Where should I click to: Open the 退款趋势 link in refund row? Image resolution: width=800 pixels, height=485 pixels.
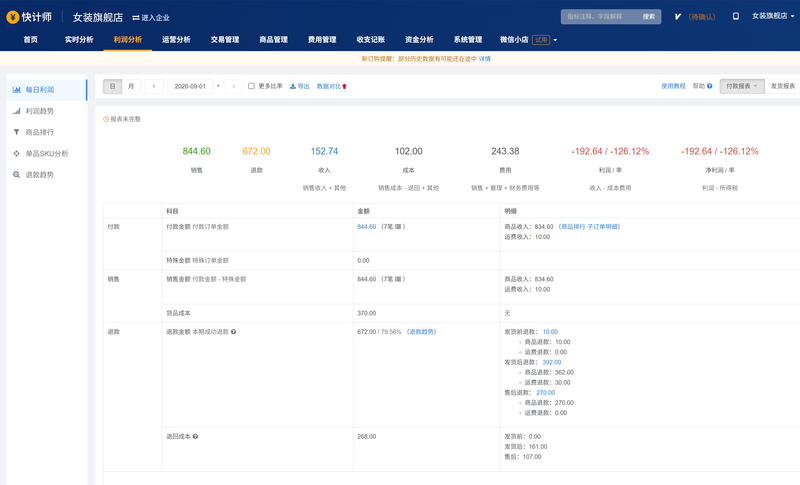click(421, 331)
